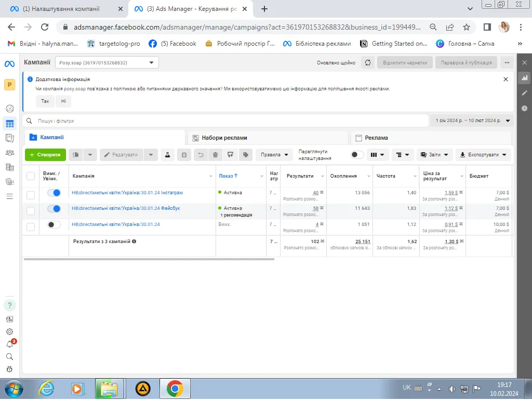
Task: Expand the date range dropdown
Action: click(472, 121)
